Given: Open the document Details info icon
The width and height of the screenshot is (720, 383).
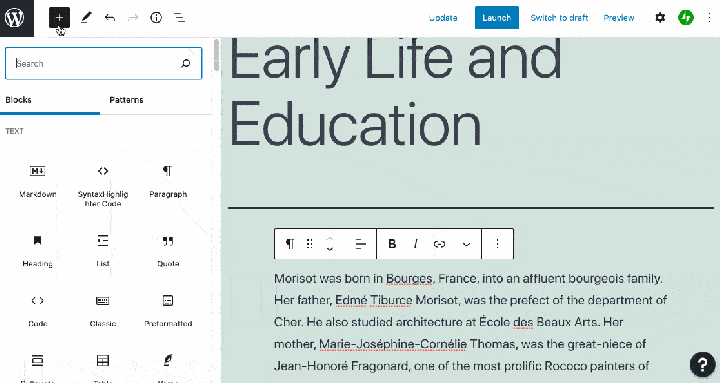Looking at the screenshot, I should (156, 18).
